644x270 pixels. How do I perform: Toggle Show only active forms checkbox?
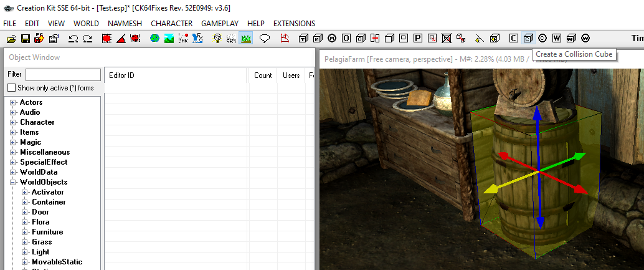point(11,88)
